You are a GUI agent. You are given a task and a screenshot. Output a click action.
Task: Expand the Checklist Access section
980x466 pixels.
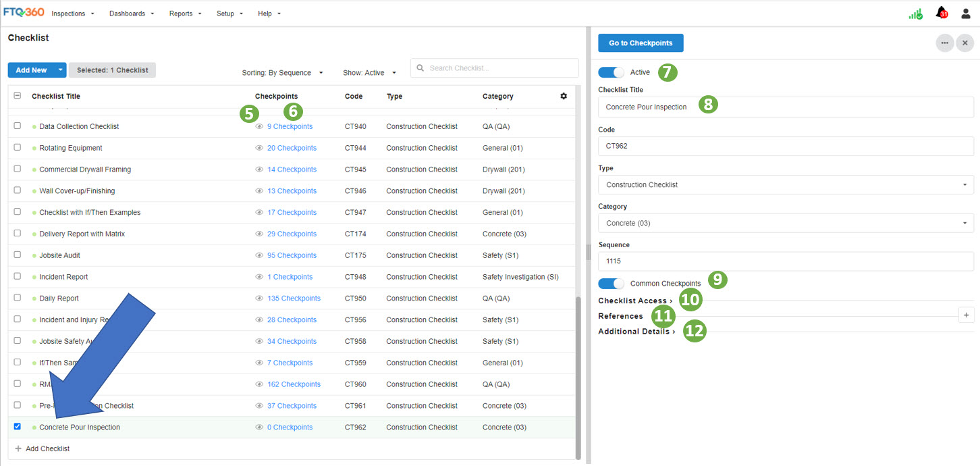[x=635, y=301]
